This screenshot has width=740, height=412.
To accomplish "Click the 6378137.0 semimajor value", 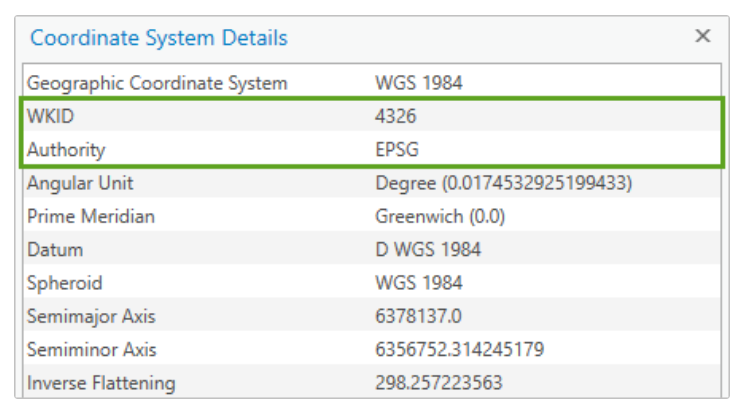I will tap(420, 317).
